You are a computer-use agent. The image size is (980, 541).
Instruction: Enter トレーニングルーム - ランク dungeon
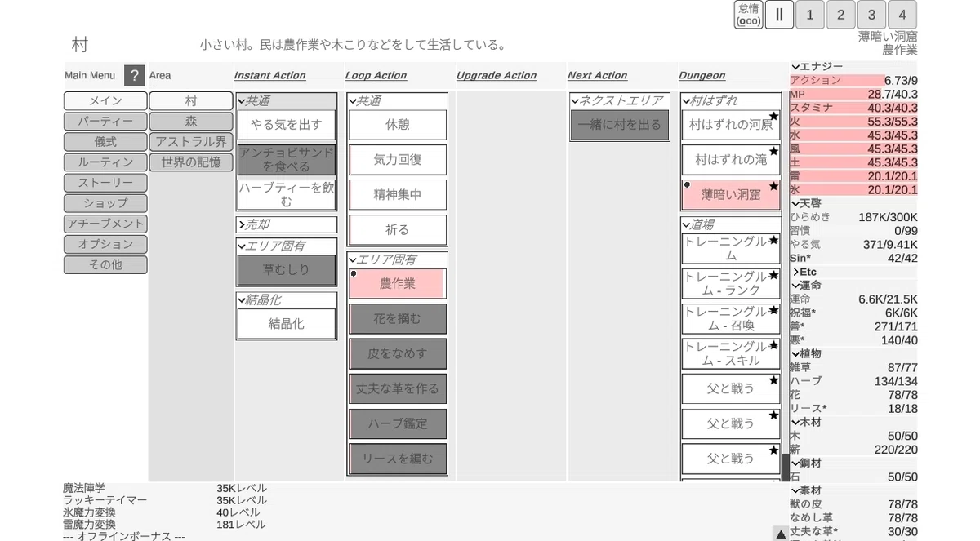coord(731,283)
